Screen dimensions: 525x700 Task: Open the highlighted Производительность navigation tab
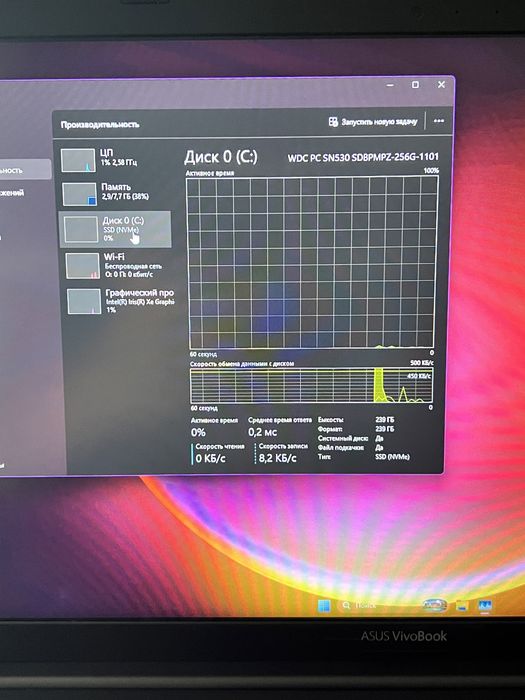pyautogui.click(x=25, y=170)
